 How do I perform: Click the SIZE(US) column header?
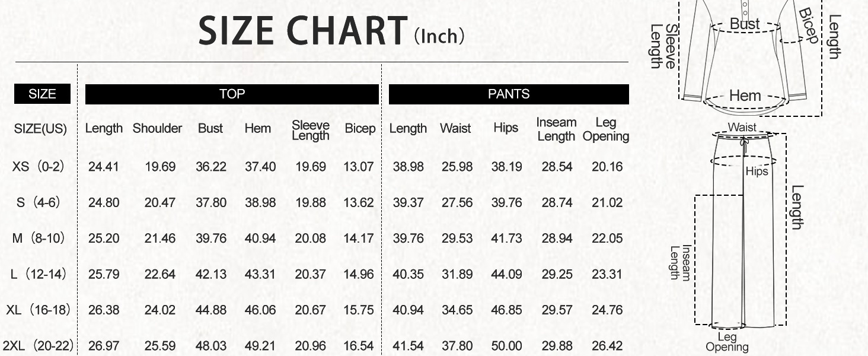40,129
